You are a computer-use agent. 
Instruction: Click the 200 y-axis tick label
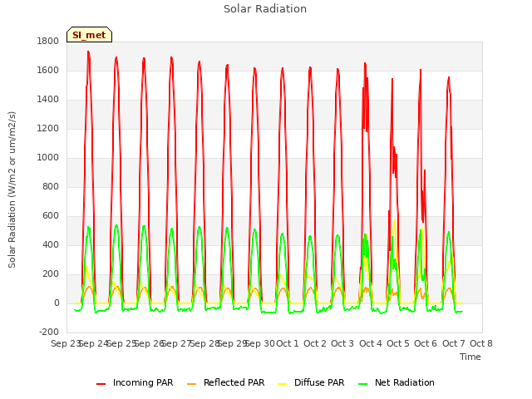[51, 274]
